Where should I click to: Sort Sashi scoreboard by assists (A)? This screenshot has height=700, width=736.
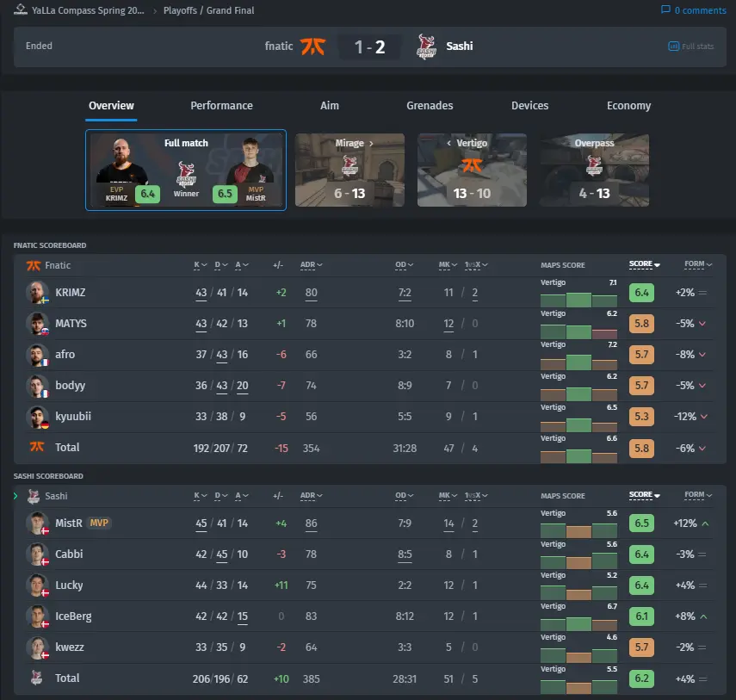pyautogui.click(x=242, y=495)
